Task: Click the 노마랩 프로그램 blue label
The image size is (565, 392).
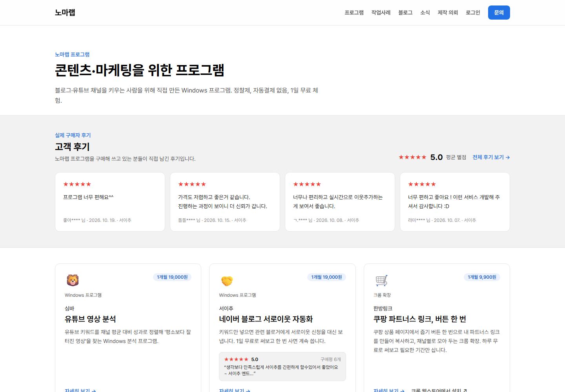Action: click(x=72, y=54)
